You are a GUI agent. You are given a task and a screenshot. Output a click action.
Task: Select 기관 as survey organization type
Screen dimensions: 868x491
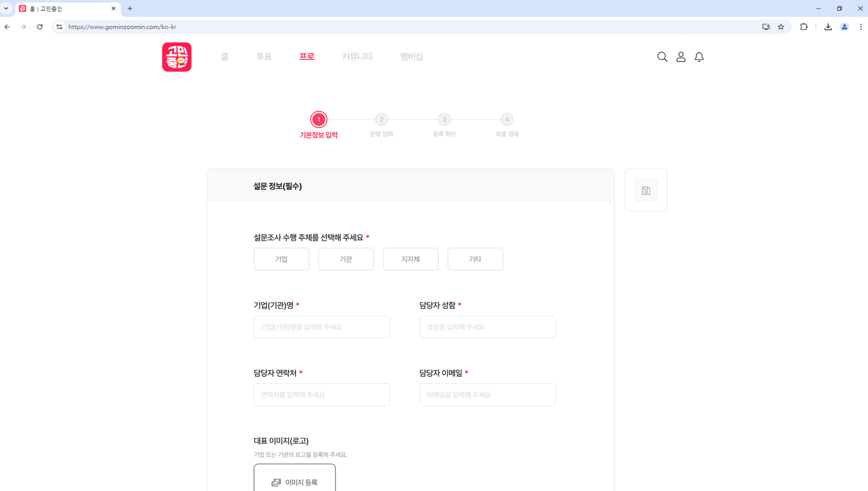pos(346,259)
